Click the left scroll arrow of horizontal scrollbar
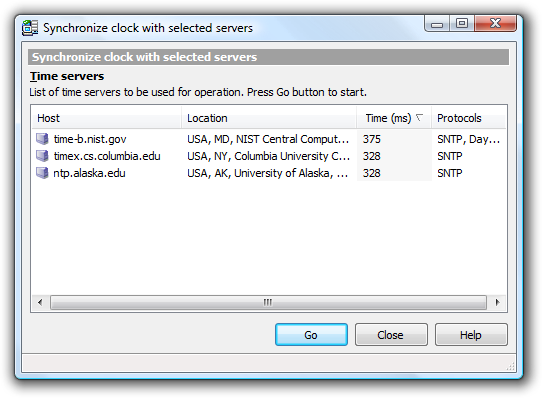The image size is (542, 398). point(40,302)
